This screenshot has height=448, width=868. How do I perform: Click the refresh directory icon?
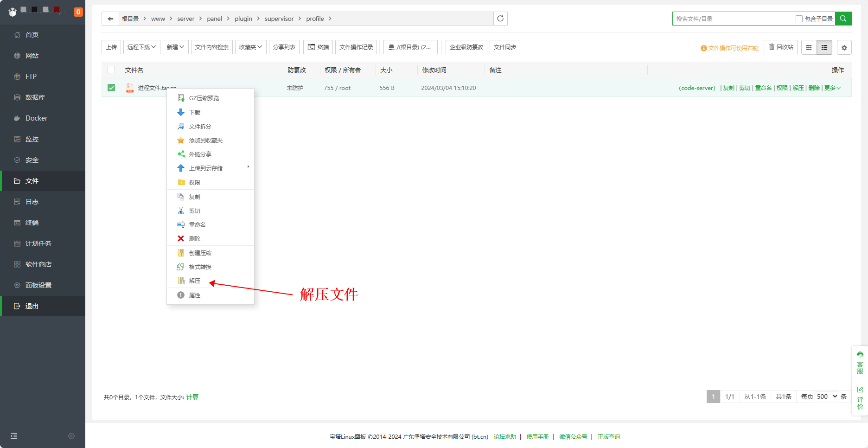pos(500,19)
